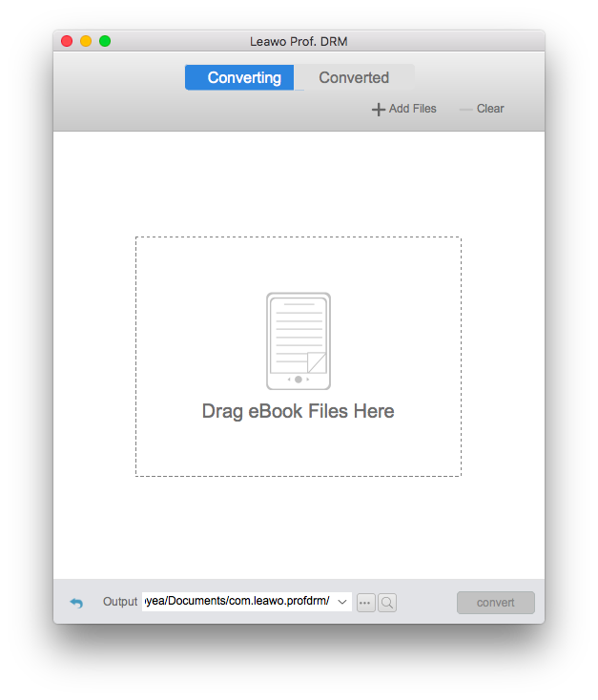The height and width of the screenshot is (700, 598).
Task: Click inside the output path text field
Action: (x=237, y=602)
